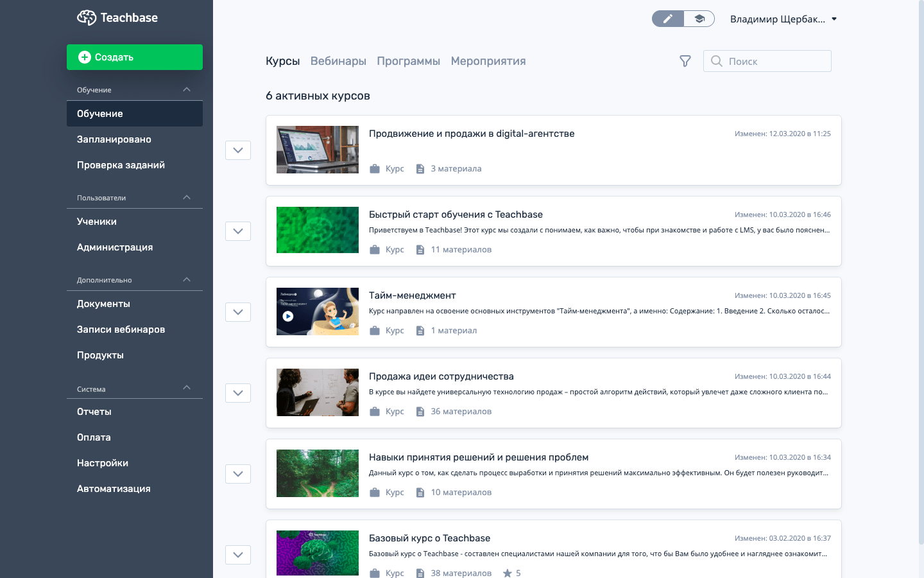The image size is (924, 578).
Task: Click the document icon next to 3 материала
Action: 420,169
